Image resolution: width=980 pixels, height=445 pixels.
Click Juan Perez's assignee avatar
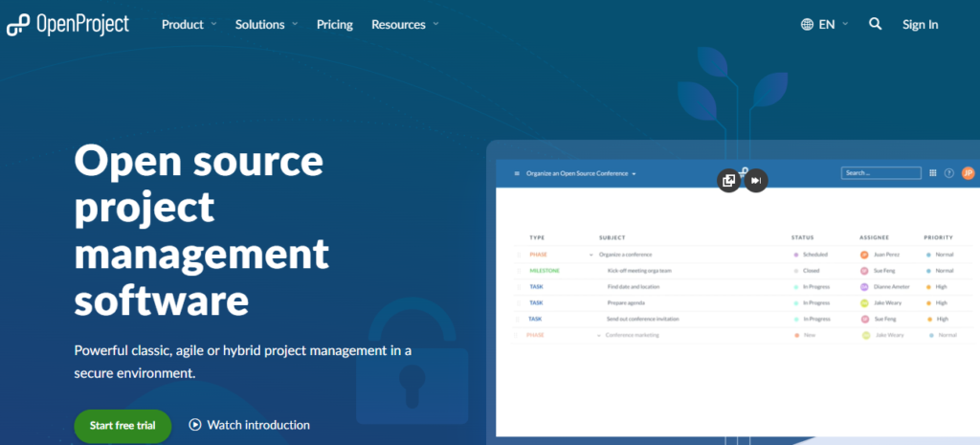864,255
